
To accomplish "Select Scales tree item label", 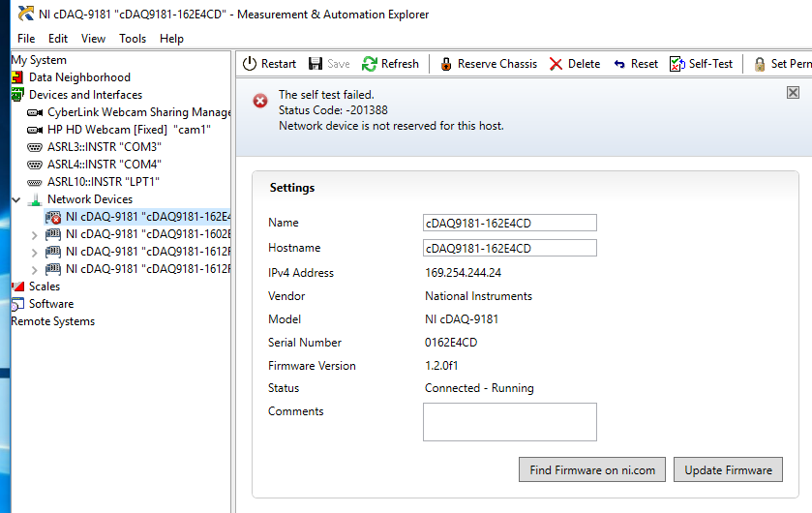I will [45, 287].
